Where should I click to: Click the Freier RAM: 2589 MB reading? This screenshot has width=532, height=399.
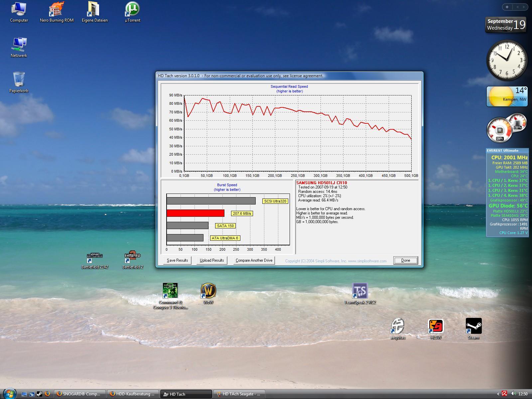point(510,163)
